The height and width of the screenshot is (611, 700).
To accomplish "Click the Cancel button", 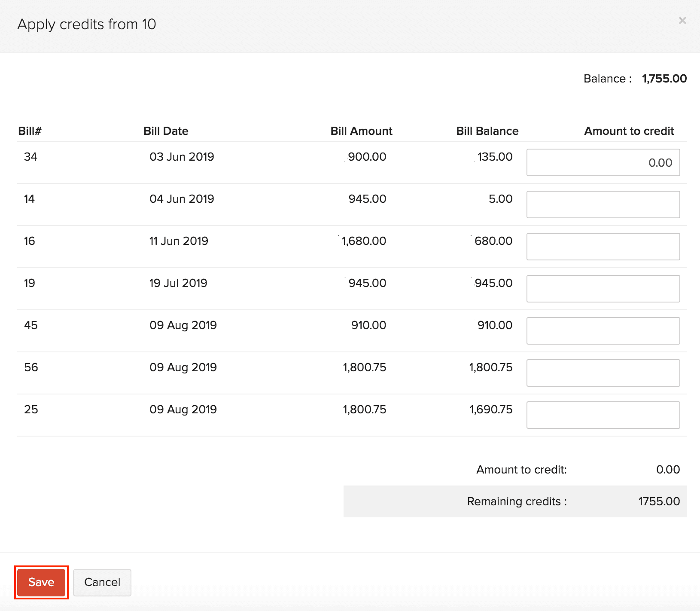I will (x=102, y=582).
